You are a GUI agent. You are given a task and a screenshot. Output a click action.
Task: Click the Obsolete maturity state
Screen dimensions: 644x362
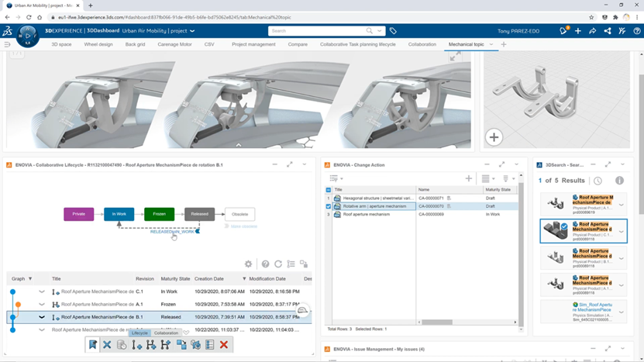240,214
